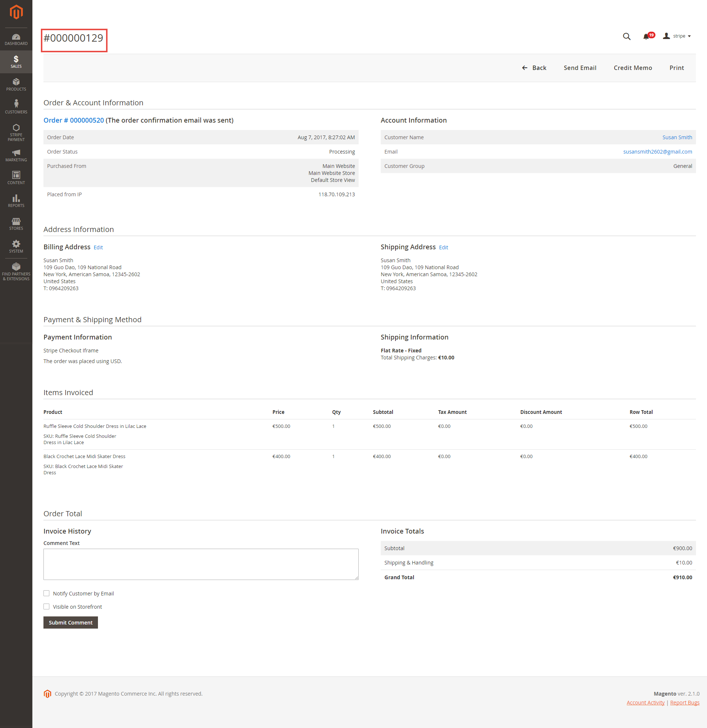Select Sales from the sidebar menu
This screenshot has height=728, width=707.
(16, 61)
